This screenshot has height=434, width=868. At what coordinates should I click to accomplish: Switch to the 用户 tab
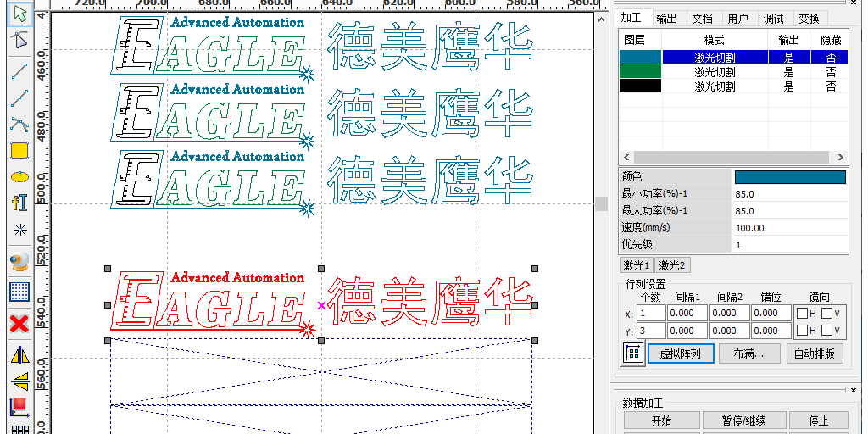[738, 19]
